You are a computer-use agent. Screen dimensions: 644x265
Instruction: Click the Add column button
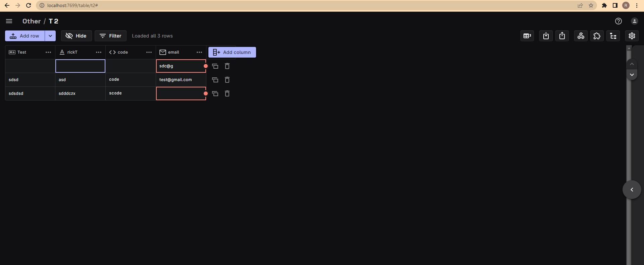click(232, 52)
